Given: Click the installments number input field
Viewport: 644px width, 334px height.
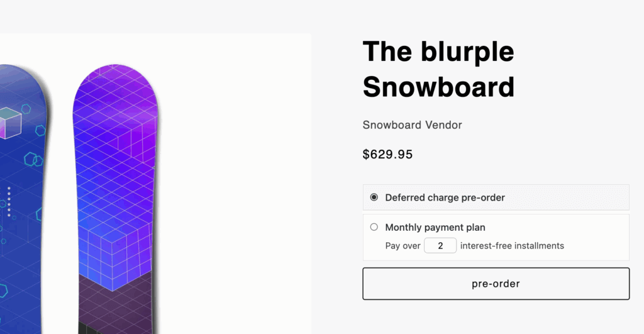Looking at the screenshot, I should tap(440, 246).
